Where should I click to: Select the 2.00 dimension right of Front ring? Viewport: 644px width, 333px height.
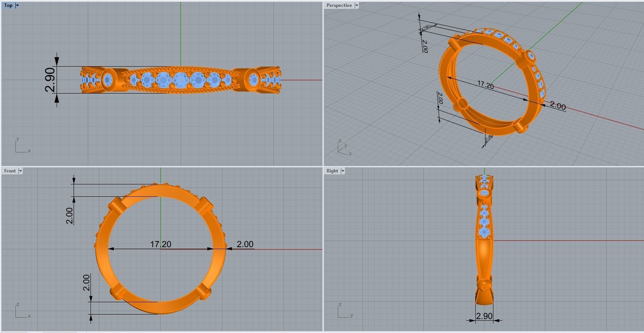[245, 244]
